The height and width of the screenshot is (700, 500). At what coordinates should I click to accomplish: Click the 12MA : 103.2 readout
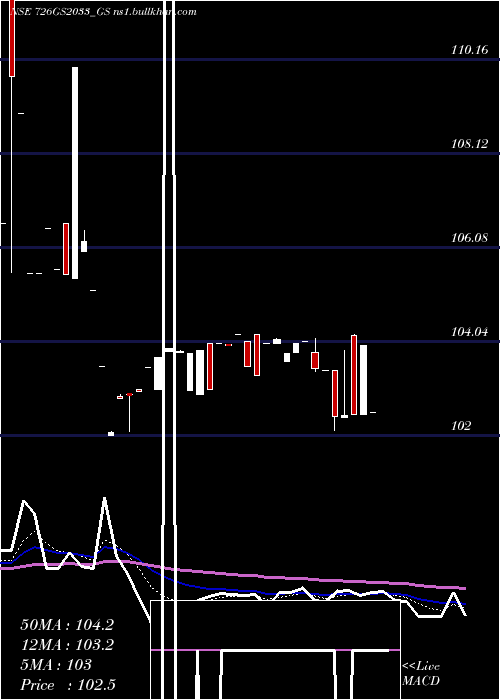[x=67, y=645]
